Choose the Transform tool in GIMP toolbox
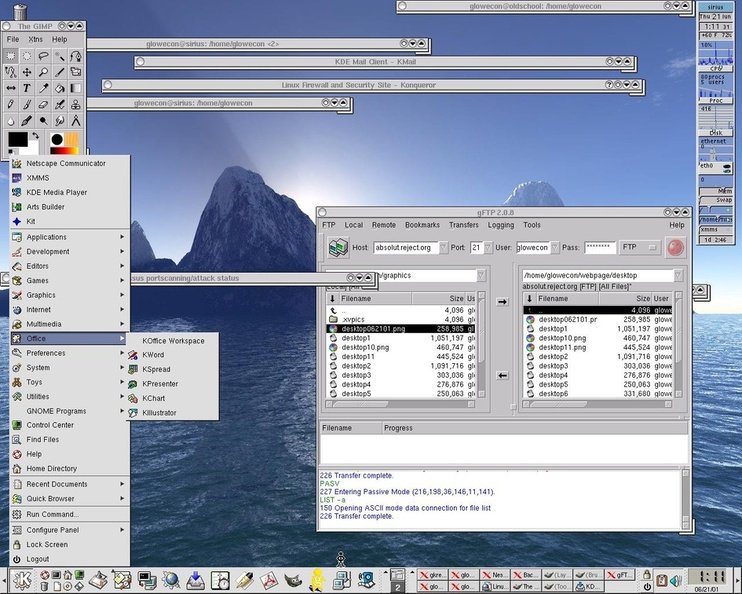This screenshot has width=742, height=594. tap(75, 72)
